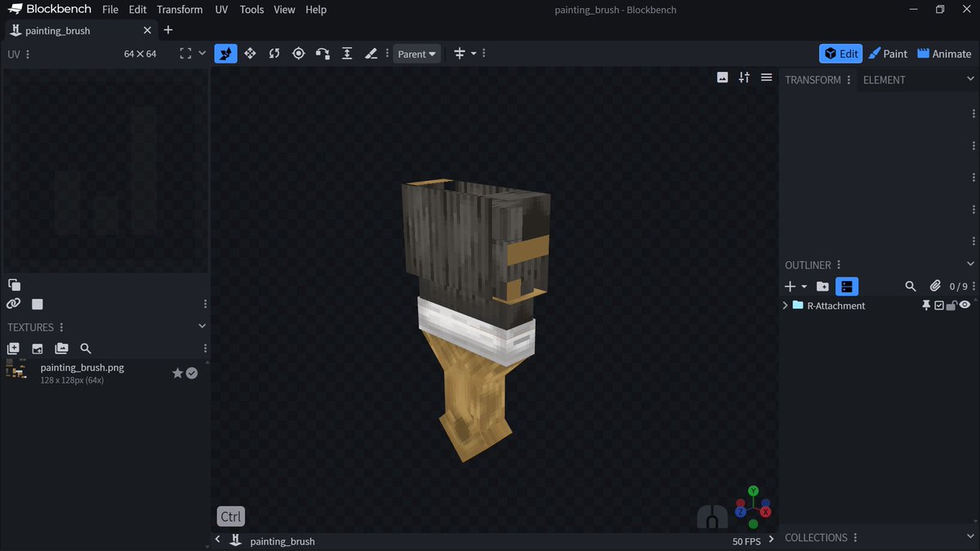The width and height of the screenshot is (980, 551).
Task: Open dropdown arrow next to Outliner plus
Action: coord(804,287)
